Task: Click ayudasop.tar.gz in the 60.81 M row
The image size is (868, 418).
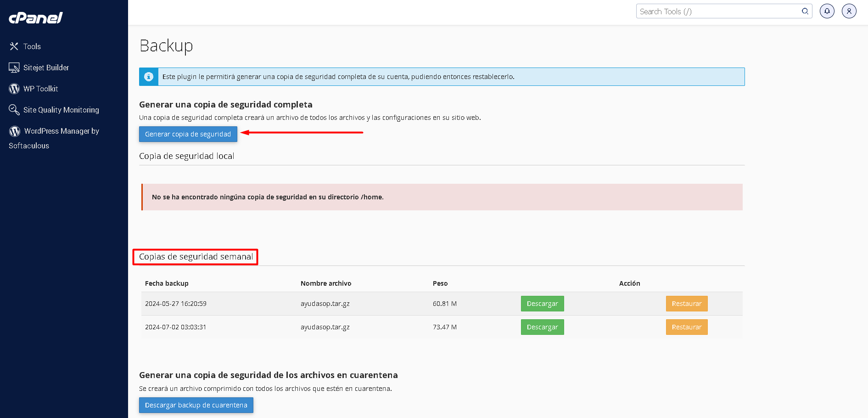Action: [325, 304]
